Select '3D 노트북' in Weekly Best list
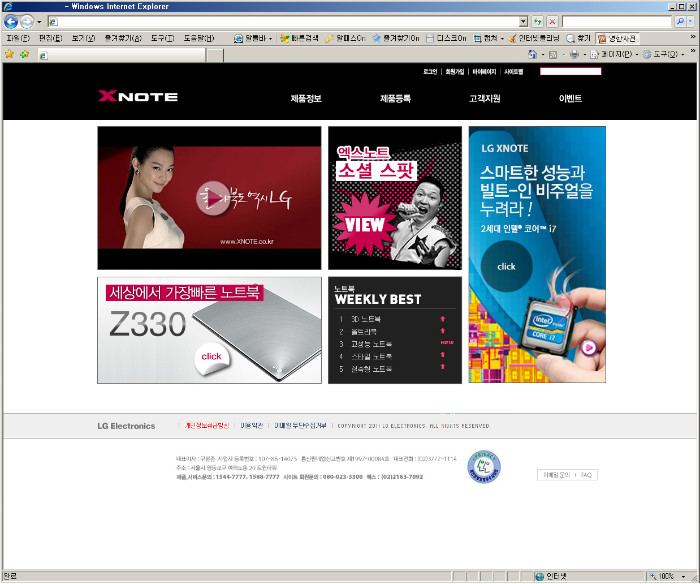The width and height of the screenshot is (700, 584). click(x=366, y=319)
